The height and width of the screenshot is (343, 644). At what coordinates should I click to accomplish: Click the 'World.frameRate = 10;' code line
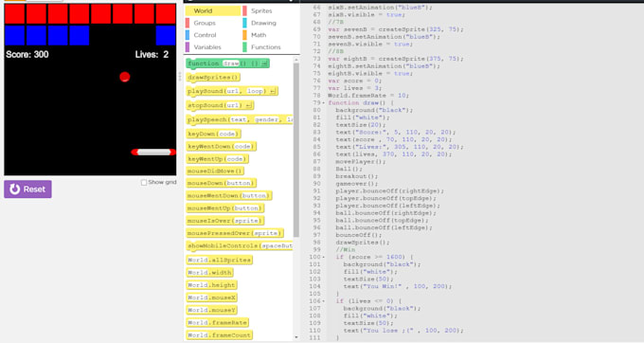click(x=368, y=96)
